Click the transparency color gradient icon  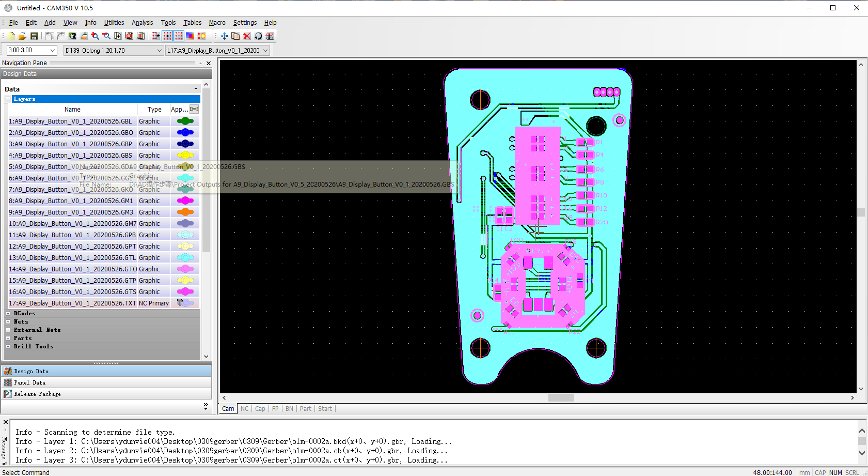190,36
